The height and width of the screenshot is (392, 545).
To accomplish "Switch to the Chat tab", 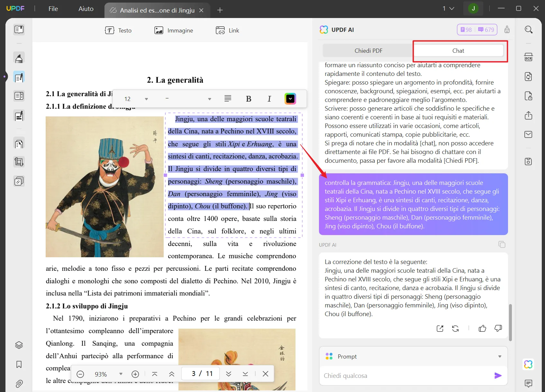I will click(458, 50).
